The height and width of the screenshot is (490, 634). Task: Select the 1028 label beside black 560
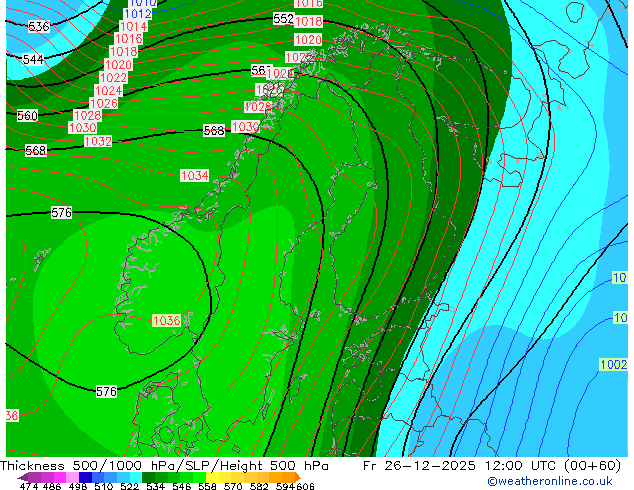(x=87, y=116)
